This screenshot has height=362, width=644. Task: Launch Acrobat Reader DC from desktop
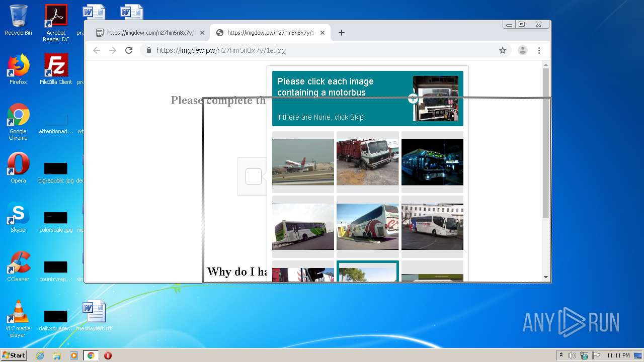coord(56,23)
